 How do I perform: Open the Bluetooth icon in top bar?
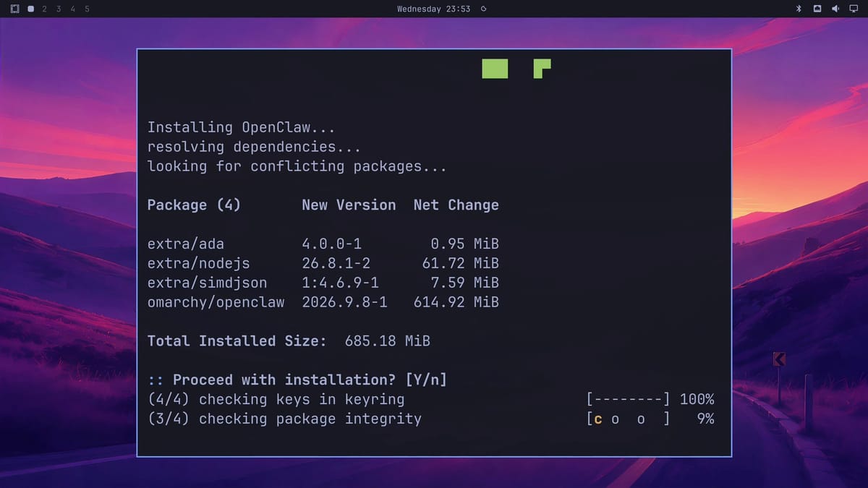(799, 9)
